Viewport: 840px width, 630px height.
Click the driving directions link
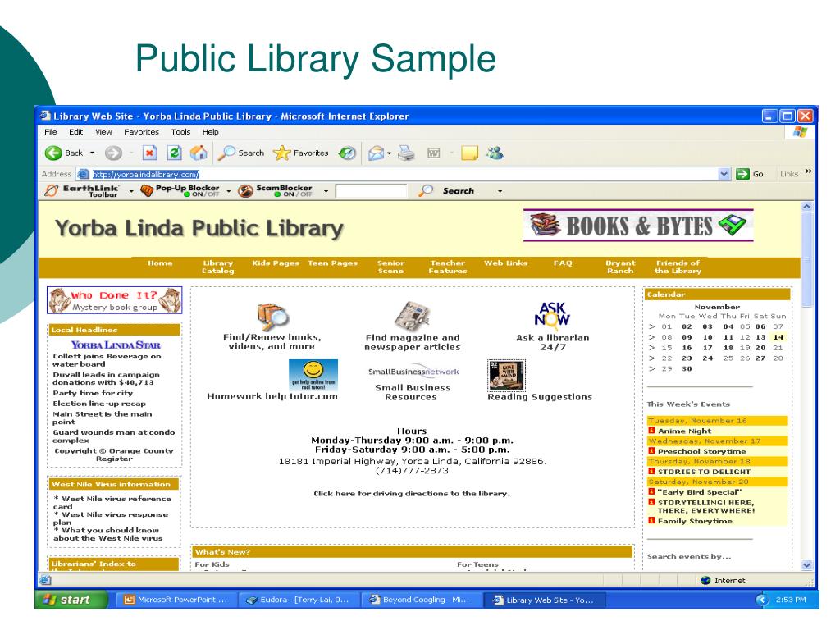pyautogui.click(x=412, y=493)
